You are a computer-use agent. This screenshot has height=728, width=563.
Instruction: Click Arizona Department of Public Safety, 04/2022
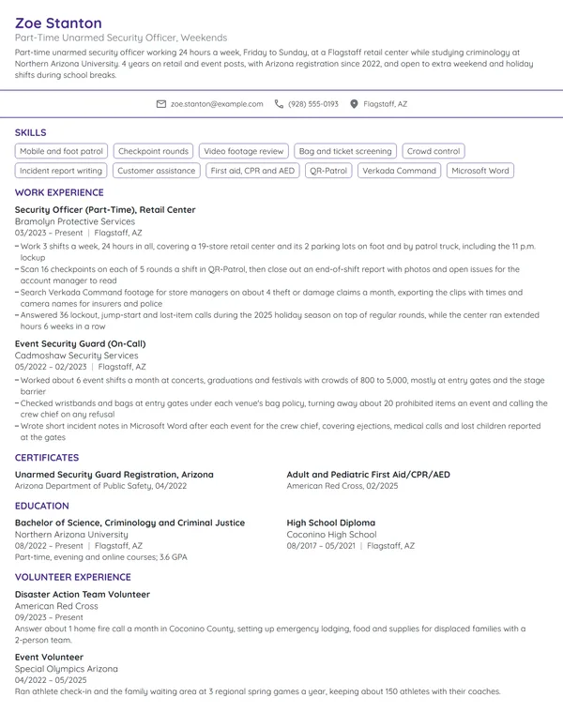click(x=100, y=486)
